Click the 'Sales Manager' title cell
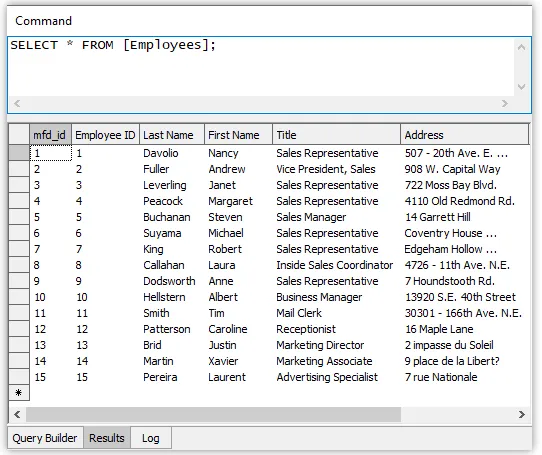This screenshot has height=455, width=542. tap(336, 217)
